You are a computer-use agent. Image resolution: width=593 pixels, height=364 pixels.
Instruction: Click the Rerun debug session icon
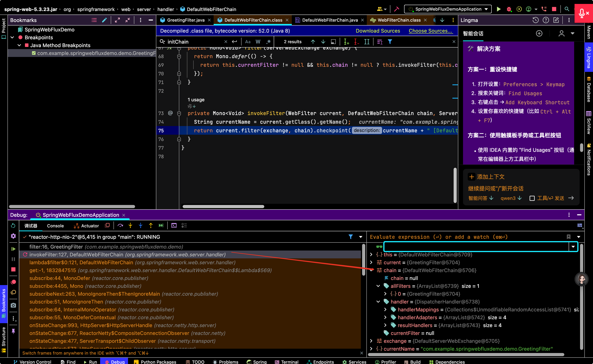13,226
